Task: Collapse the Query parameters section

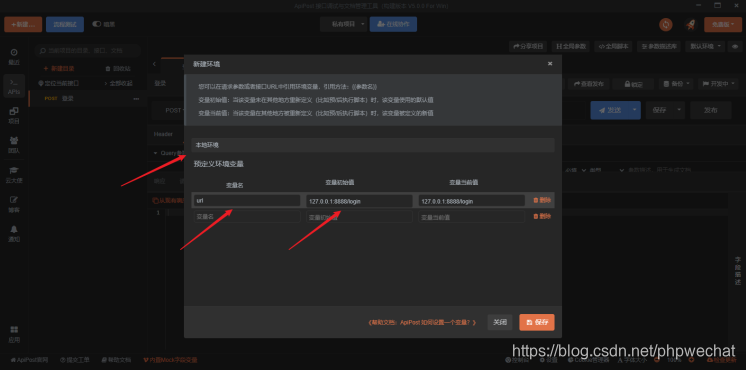Action: point(155,153)
